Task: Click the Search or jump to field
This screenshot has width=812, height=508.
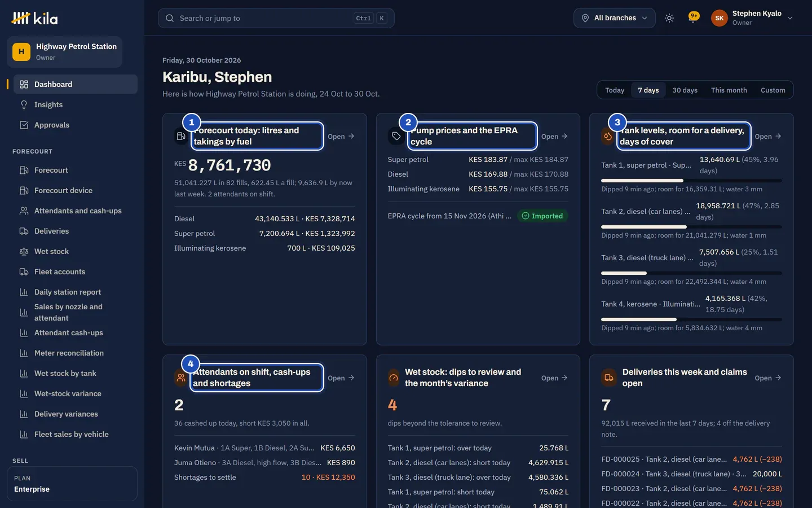Action: coord(276,18)
